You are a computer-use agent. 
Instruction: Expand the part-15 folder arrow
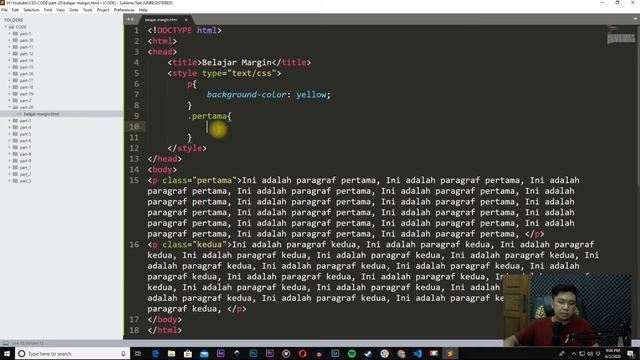click(x=9, y=67)
